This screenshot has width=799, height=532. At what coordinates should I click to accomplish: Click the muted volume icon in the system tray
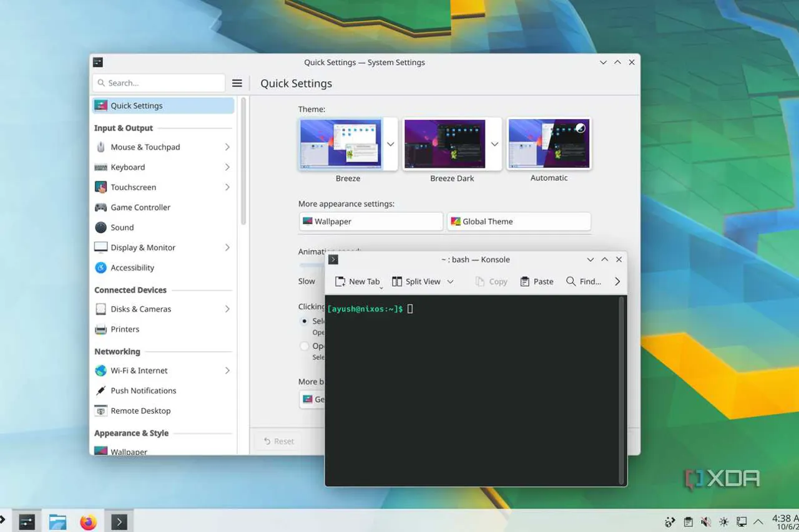click(x=706, y=521)
